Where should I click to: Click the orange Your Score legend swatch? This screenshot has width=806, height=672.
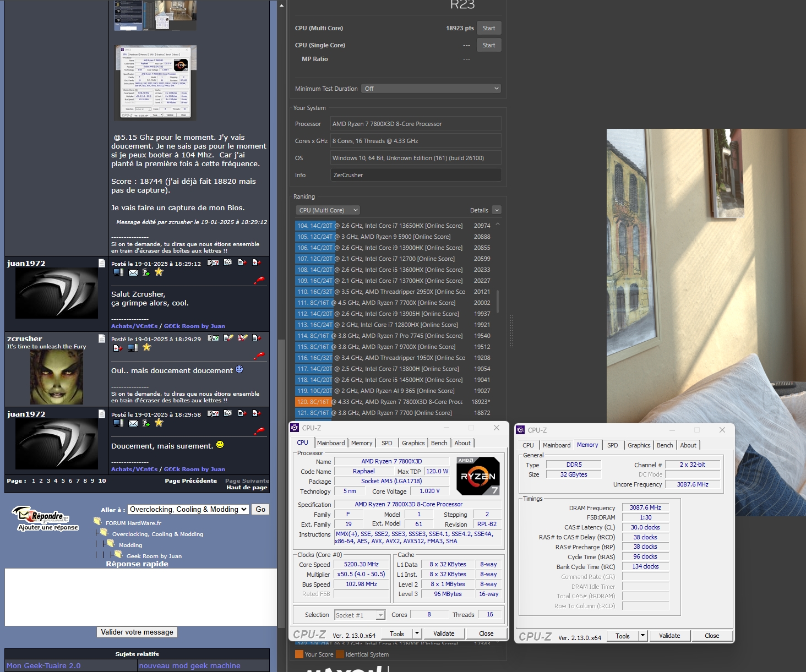(x=299, y=654)
